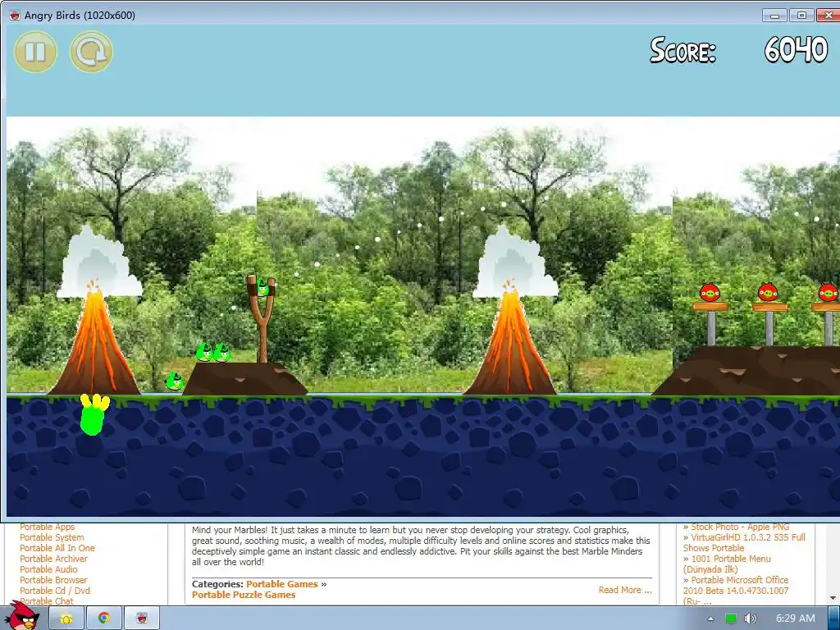Screen dimensions: 840x630
Task: Show hidden system tray icons
Action: 710,619
